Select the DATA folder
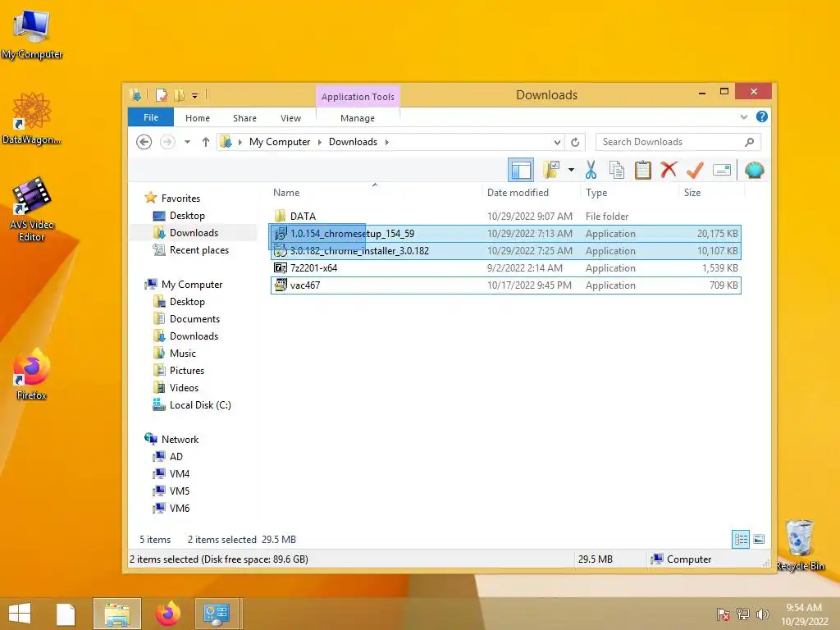Image resolution: width=840 pixels, height=630 pixels. [x=505, y=216]
